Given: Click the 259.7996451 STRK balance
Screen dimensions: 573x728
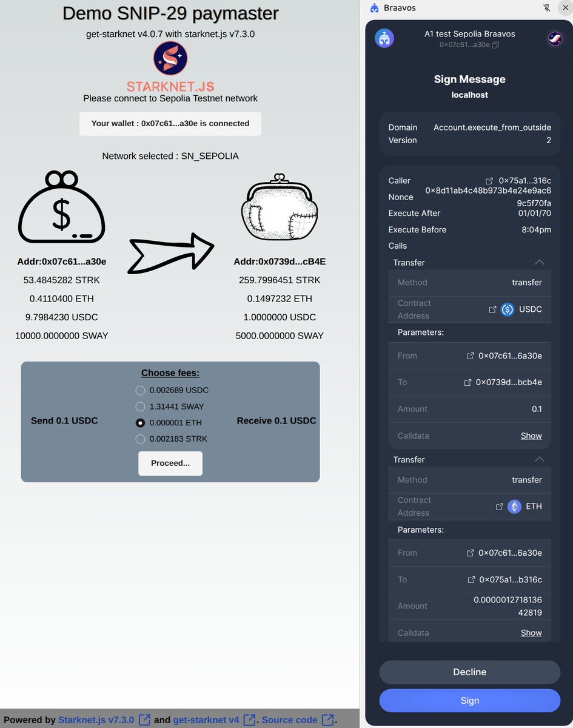Looking at the screenshot, I should 280,280.
